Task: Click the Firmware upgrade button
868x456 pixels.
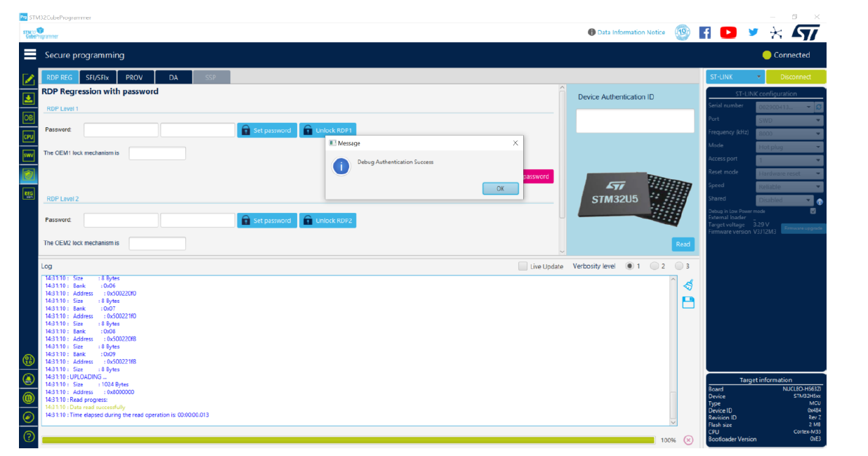Action: 803,228
